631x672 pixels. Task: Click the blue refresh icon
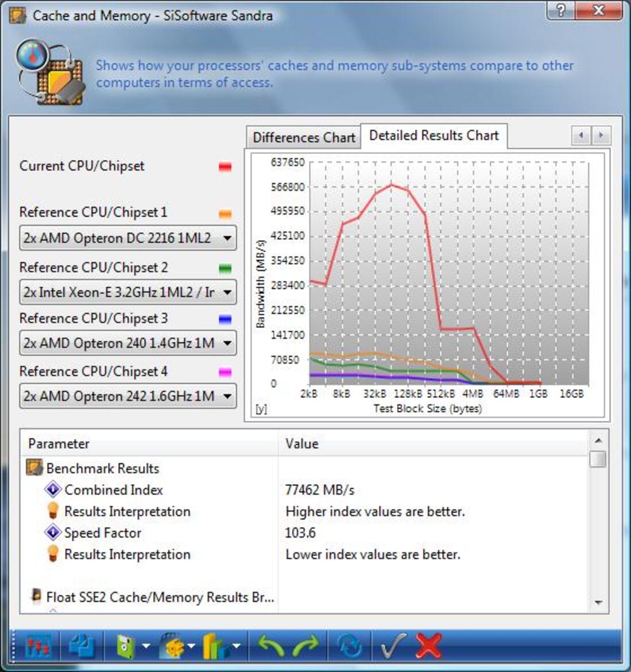tap(349, 646)
